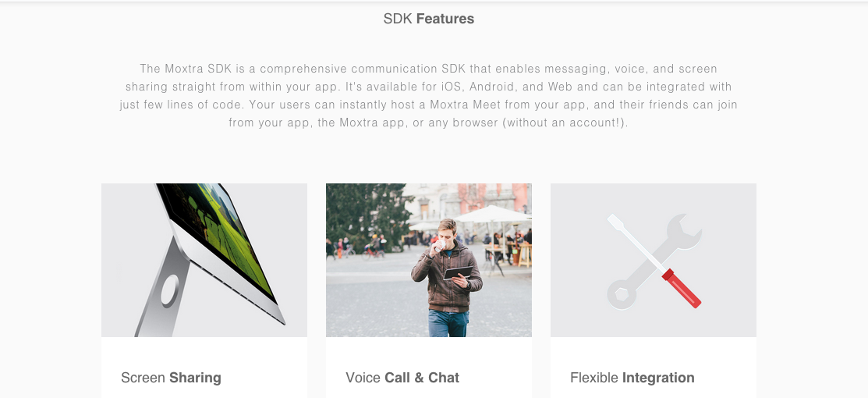Click the man drinking coffee photo

(x=429, y=260)
